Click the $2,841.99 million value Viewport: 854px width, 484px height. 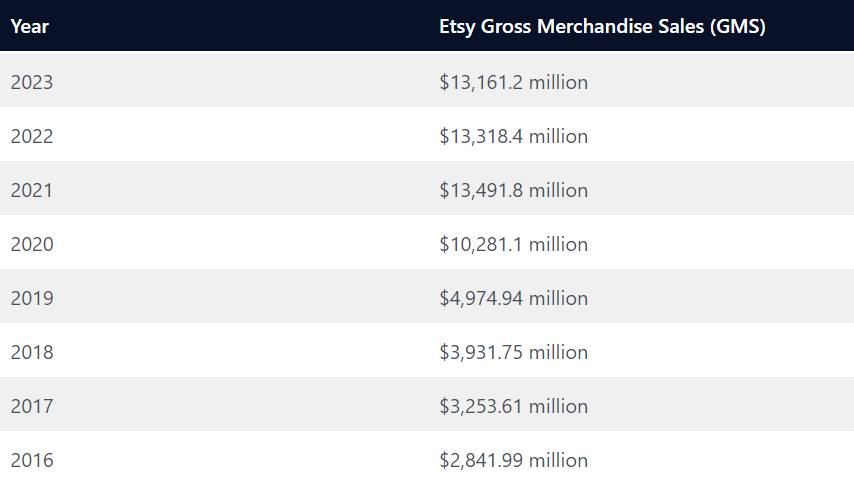(513, 460)
